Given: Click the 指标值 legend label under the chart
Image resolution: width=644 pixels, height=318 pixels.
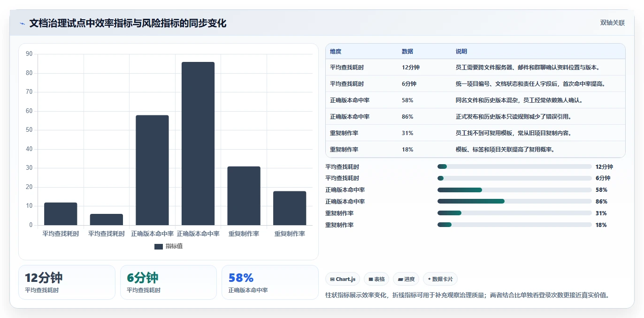Looking at the screenshot, I should tap(174, 246).
